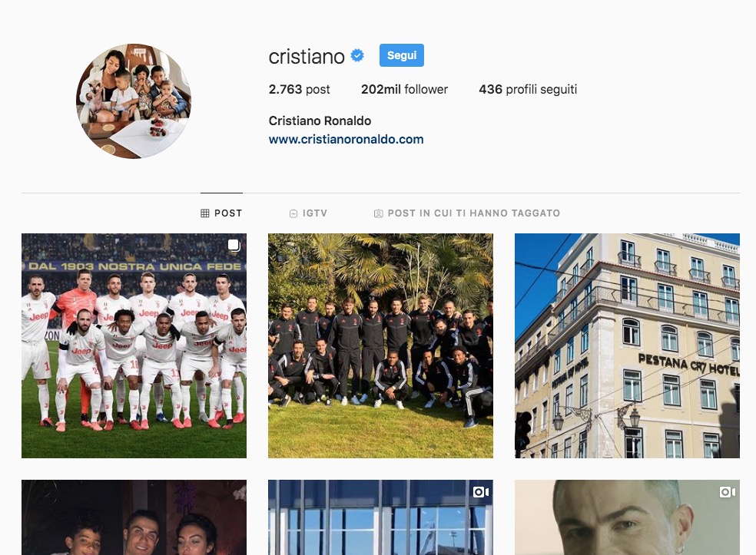Viewport: 756px width, 555px height.
Task: Open the Juventus white-kit team photo post
Action: coord(134,346)
